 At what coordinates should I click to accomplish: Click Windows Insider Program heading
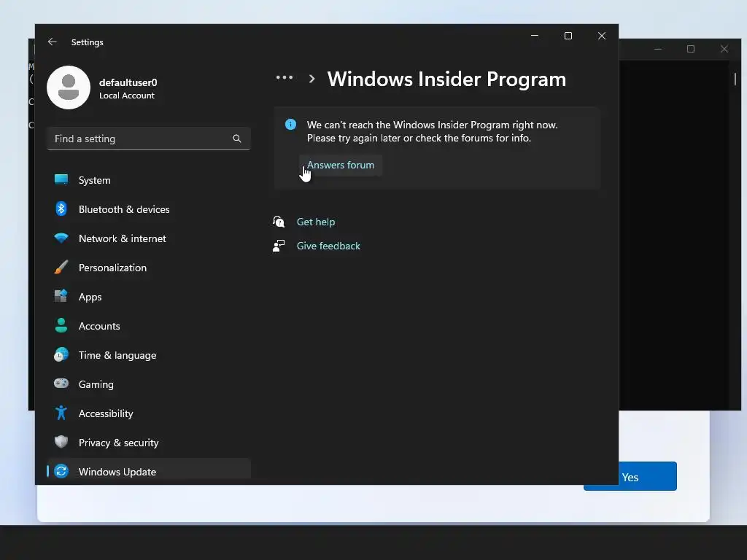(446, 79)
